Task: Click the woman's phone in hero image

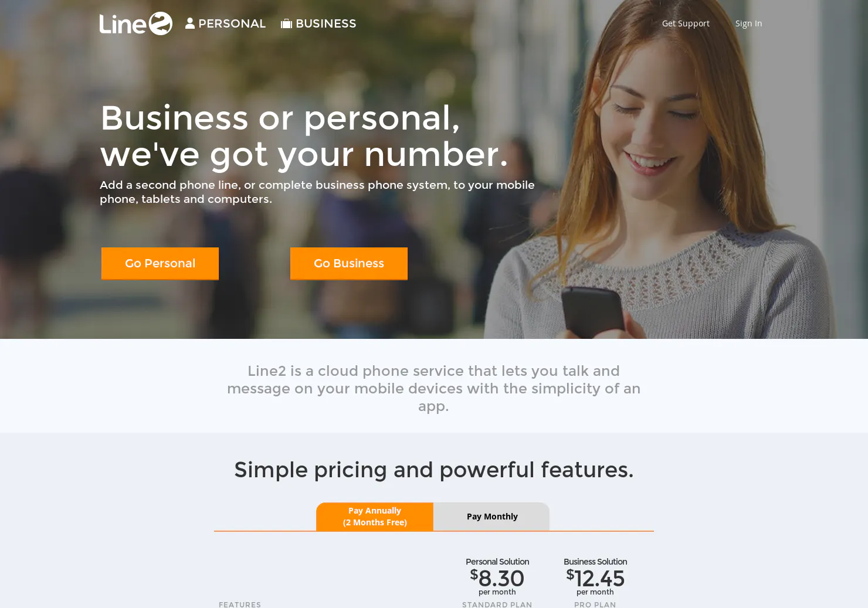Action: click(x=593, y=313)
